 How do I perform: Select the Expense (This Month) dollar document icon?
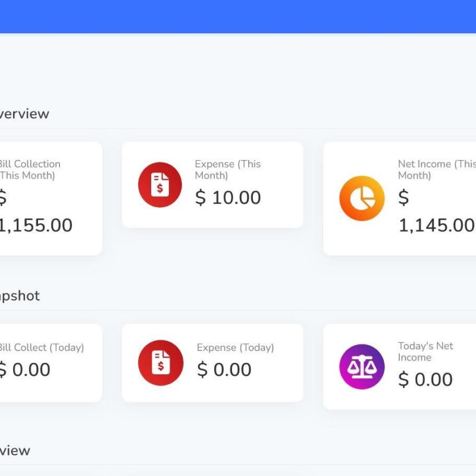click(159, 184)
